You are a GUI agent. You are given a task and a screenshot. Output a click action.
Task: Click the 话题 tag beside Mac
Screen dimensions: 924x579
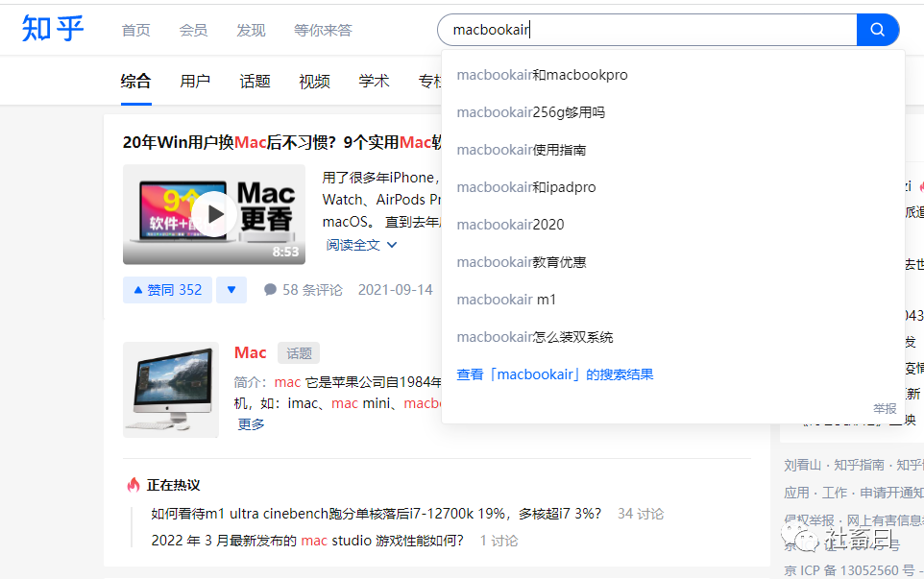tap(299, 352)
